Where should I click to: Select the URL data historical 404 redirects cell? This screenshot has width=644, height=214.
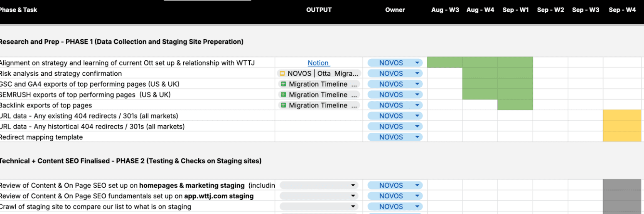pos(137,127)
